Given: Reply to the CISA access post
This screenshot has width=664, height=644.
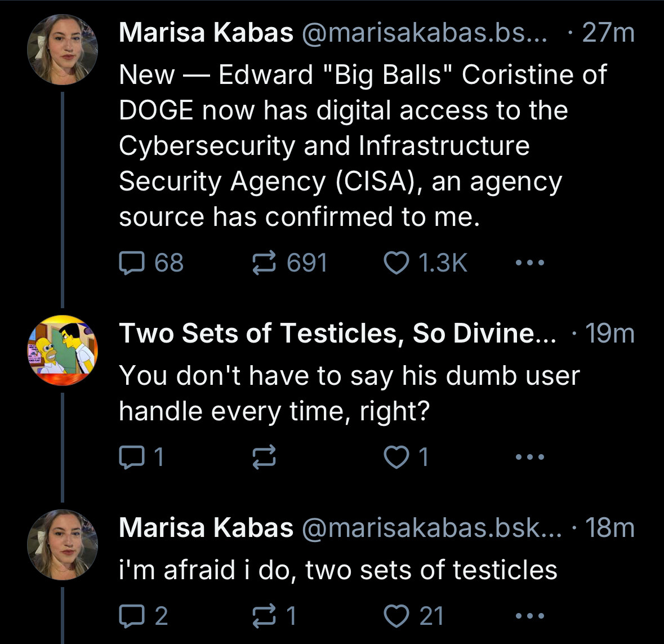Looking at the screenshot, I should tap(131, 263).
